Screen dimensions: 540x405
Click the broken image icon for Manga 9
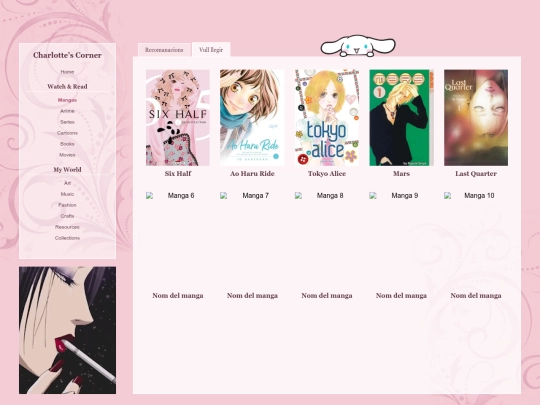point(373,196)
